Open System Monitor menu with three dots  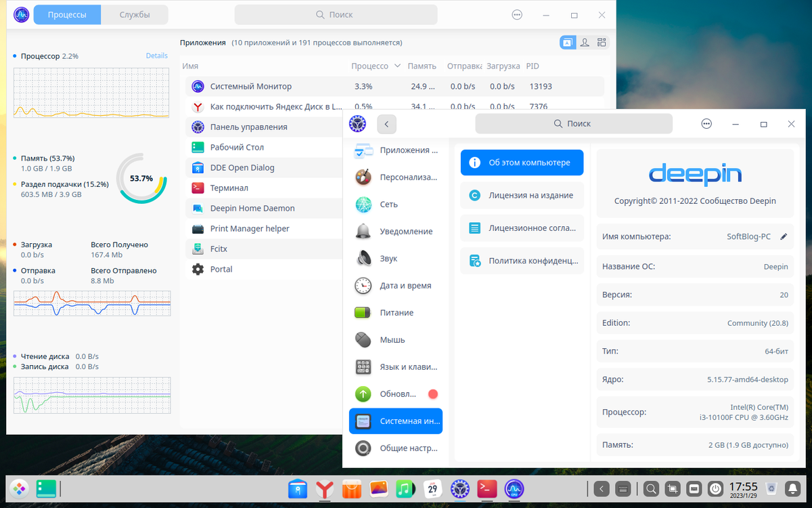pos(518,14)
